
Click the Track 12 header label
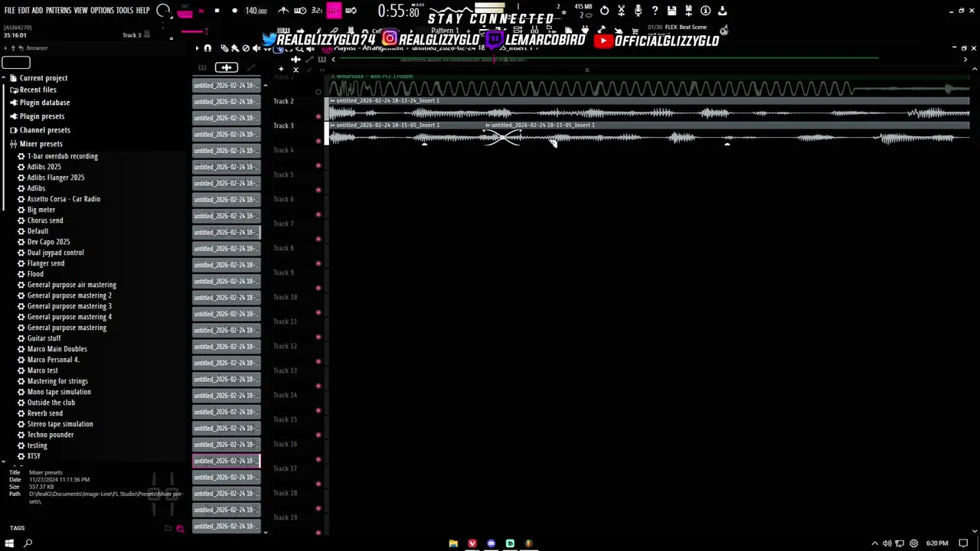click(285, 346)
